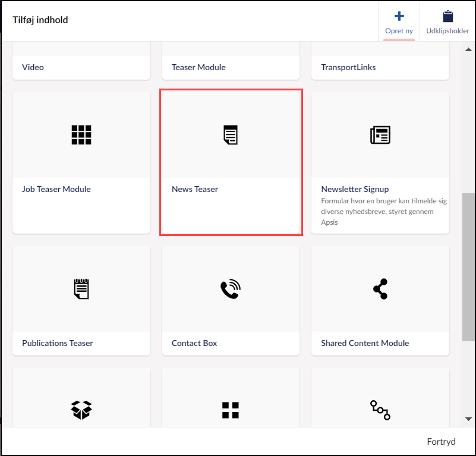Click the connected nodes icon tile
476x456 pixels.
[x=380, y=410]
